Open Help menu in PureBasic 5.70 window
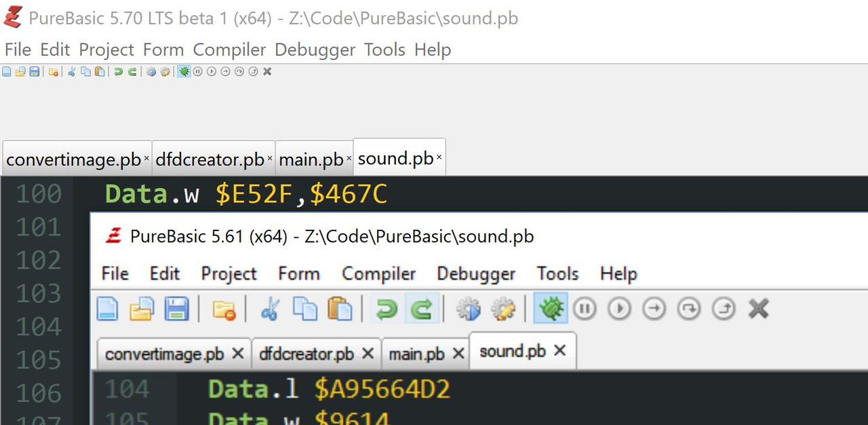Screen dimensions: 868x425 click(x=433, y=49)
